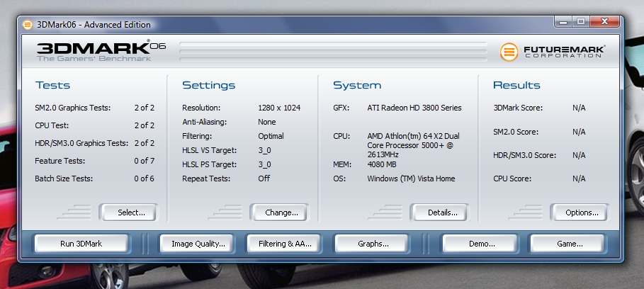Click the 3DMARK06 logo banner
The image size is (644, 289).
pyautogui.click(x=101, y=48)
